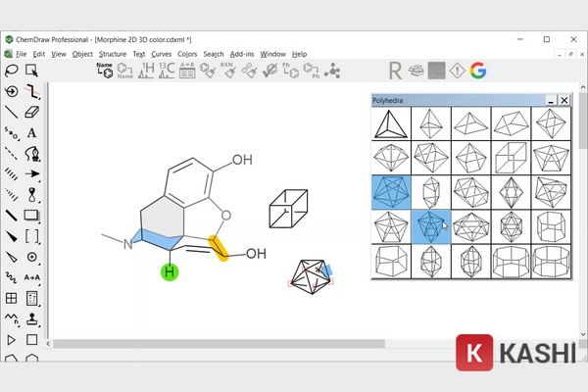This screenshot has height=392, width=588.
Task: Select the Dashed Bond tool
Action: 11,154
